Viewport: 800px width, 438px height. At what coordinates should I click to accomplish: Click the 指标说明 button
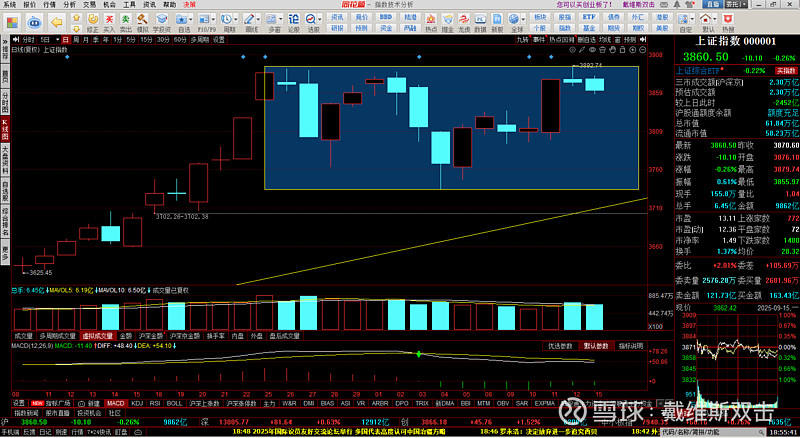point(631,346)
